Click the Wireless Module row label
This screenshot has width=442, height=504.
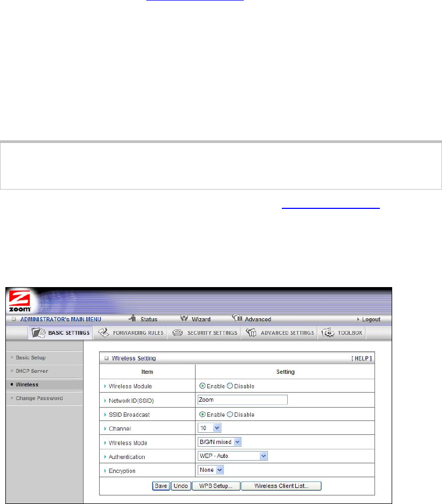pos(130,386)
